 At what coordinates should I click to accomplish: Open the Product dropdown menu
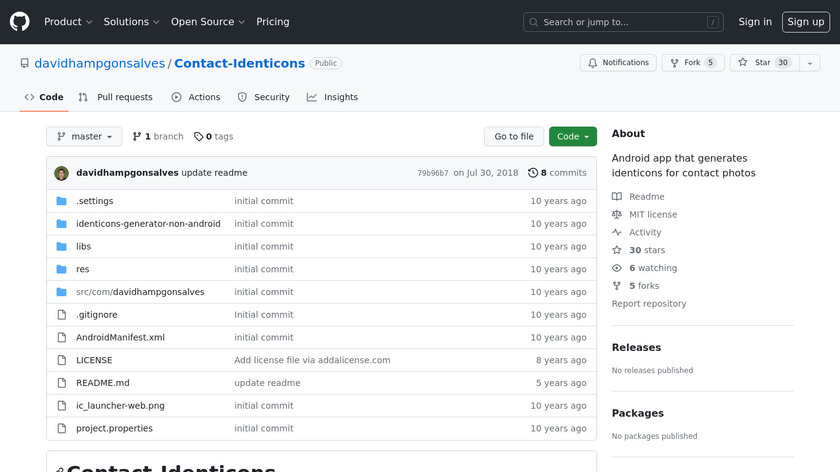pos(68,22)
